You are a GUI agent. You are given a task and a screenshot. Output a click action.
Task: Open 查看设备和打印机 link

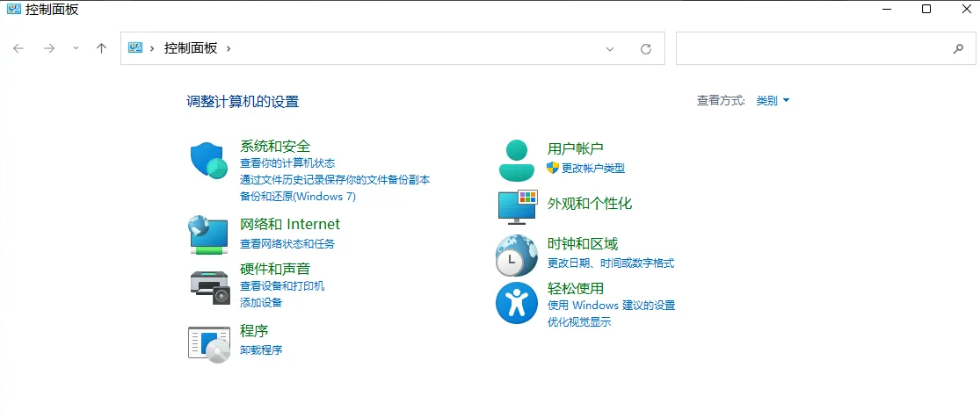282,286
